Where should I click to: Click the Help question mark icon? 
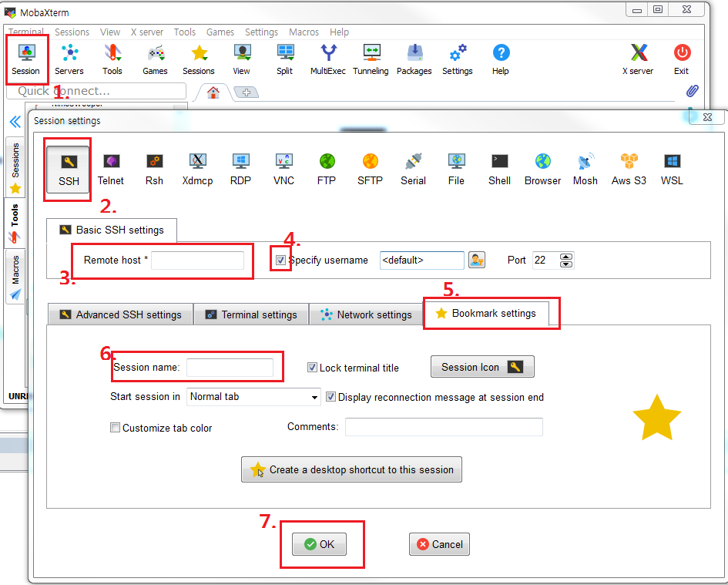pos(501,59)
